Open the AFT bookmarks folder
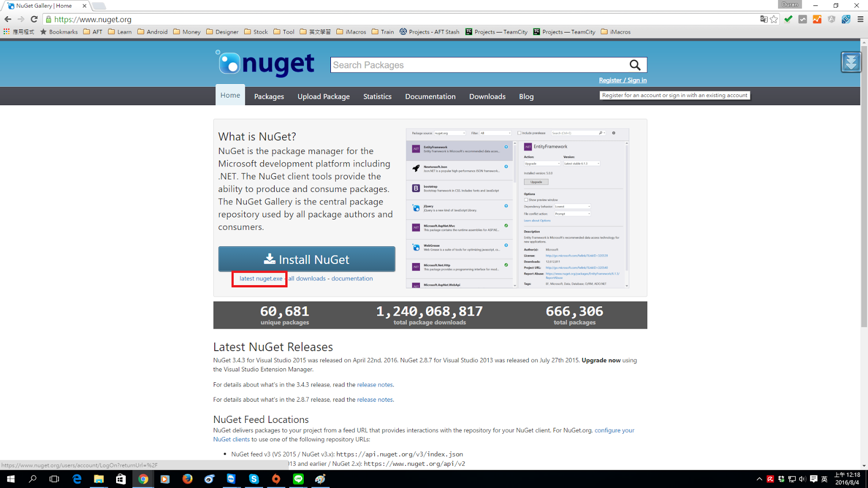Viewport: 868px width, 488px height. coord(93,32)
